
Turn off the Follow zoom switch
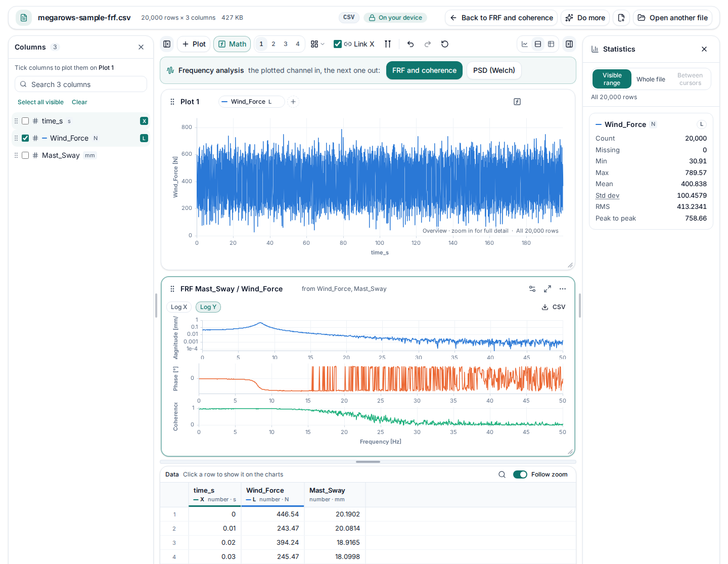(x=520, y=474)
